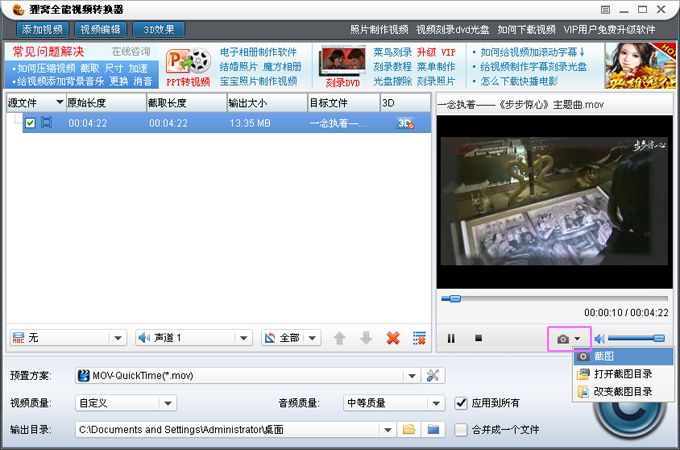Clear the list with the list-delete icon
Image resolution: width=680 pixels, height=450 pixels.
(419, 338)
